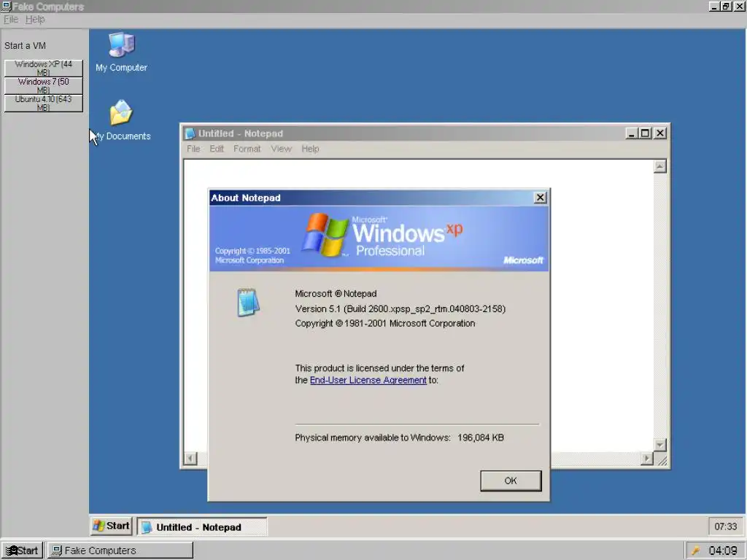Confirm About Notepad with OK

click(511, 481)
